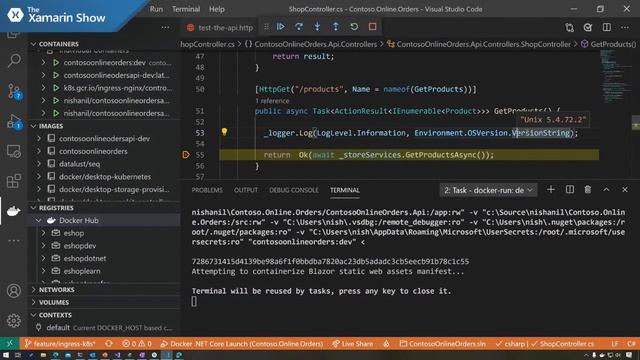Screen dimensions: 640x360
Task: Open the Manage gear icon
Action: [14, 320]
